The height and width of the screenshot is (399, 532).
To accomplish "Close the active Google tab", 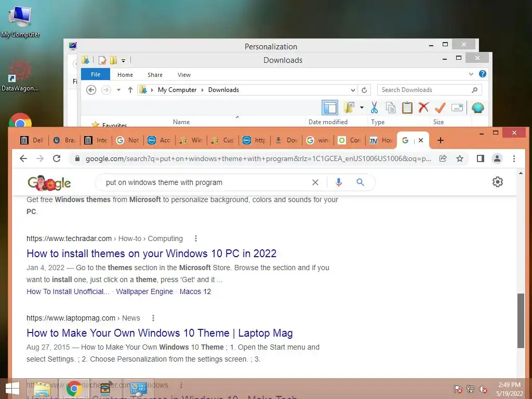I will point(421,140).
